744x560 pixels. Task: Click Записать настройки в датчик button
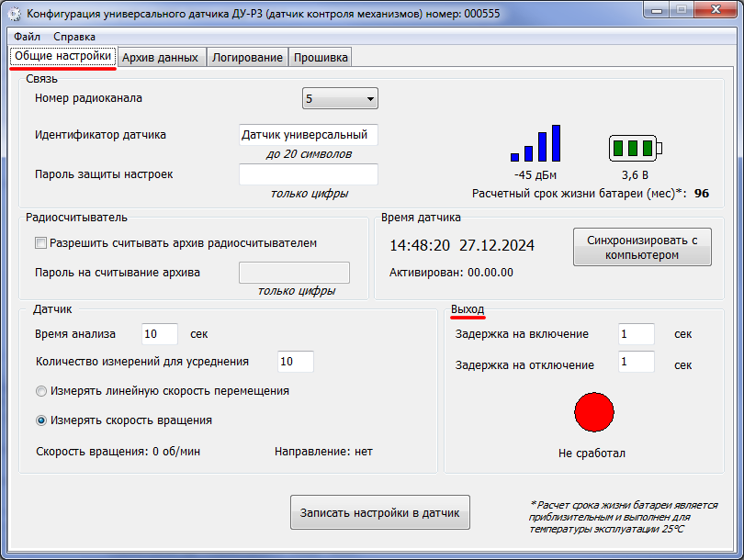point(380,512)
